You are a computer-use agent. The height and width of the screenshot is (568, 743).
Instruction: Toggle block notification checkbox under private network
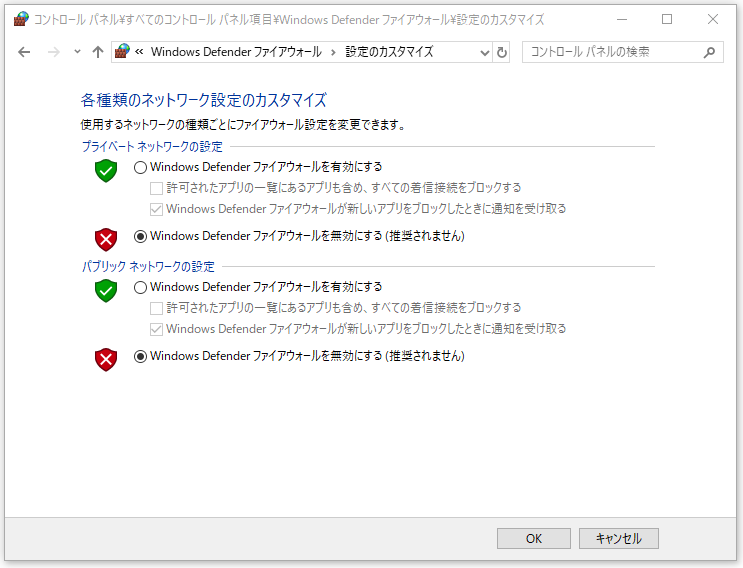156,209
